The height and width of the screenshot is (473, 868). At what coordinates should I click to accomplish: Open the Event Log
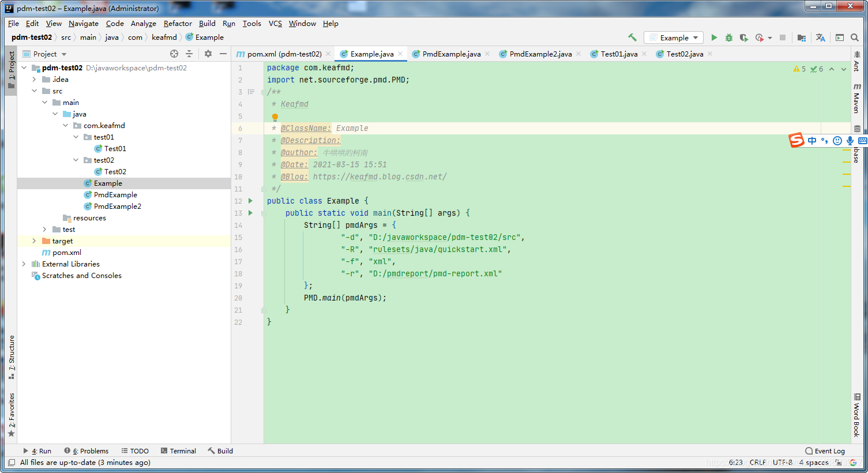[x=825, y=451]
